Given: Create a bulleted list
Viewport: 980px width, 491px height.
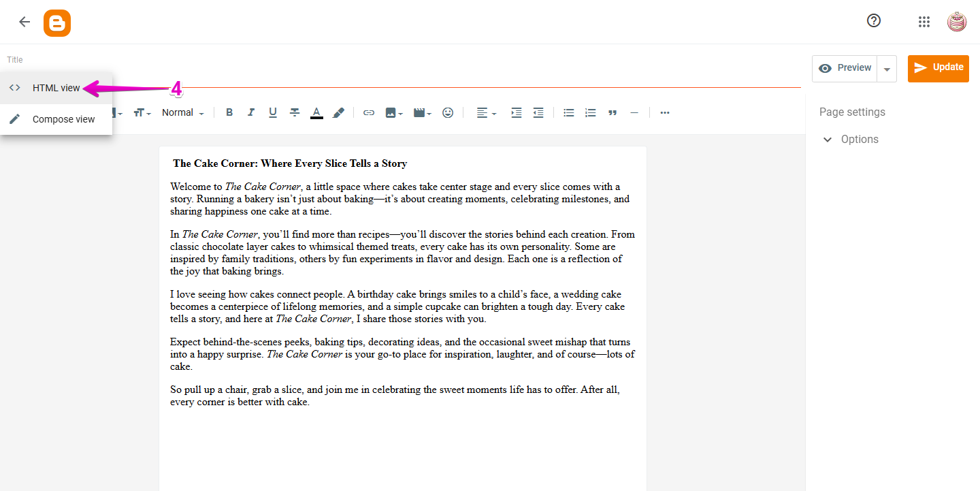Looking at the screenshot, I should (568, 112).
